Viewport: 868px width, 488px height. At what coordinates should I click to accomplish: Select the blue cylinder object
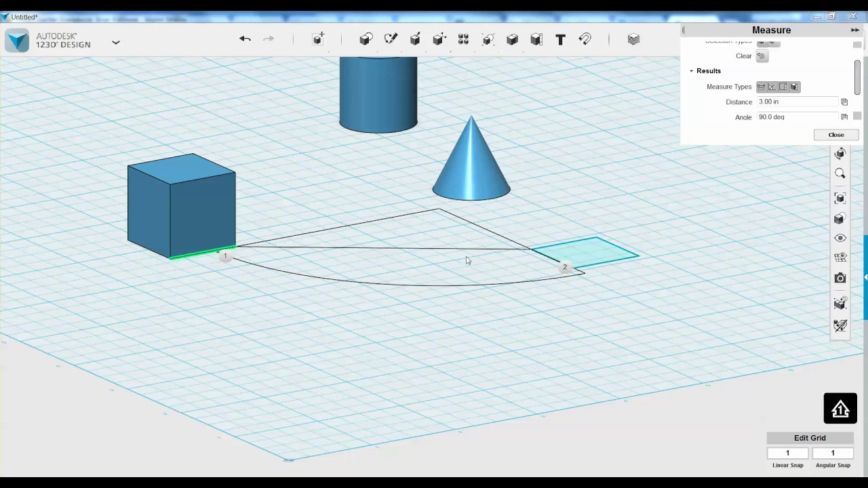378,95
